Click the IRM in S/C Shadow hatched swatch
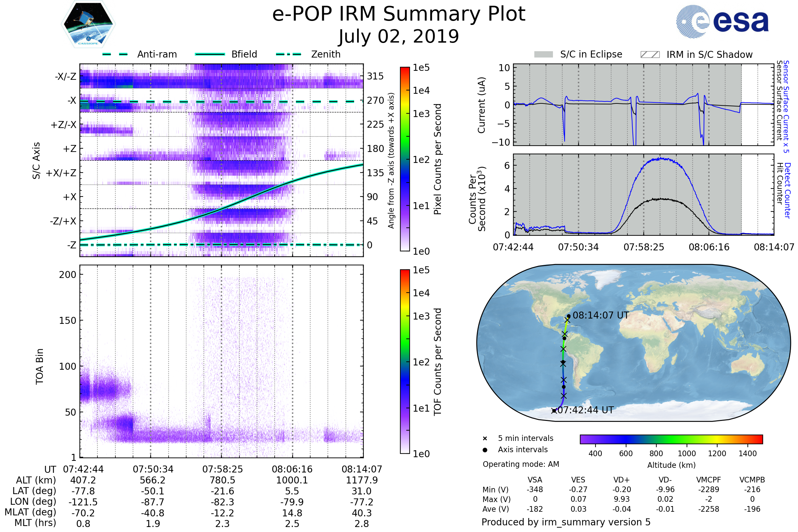This screenshot has height=532, width=798. click(x=650, y=55)
